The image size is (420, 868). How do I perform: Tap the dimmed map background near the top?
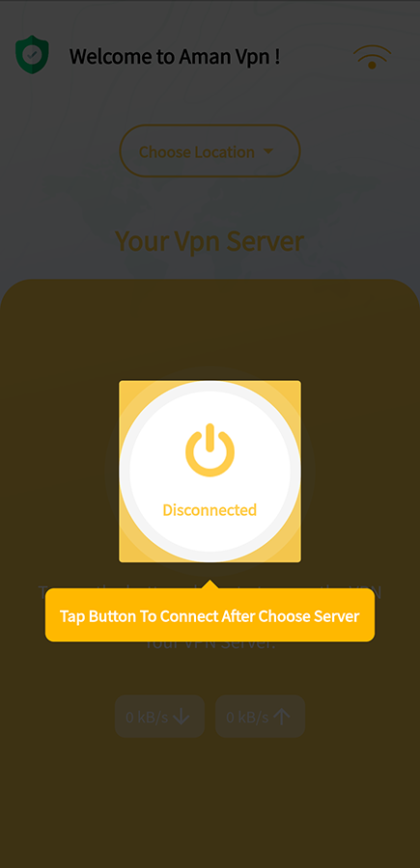(210, 99)
